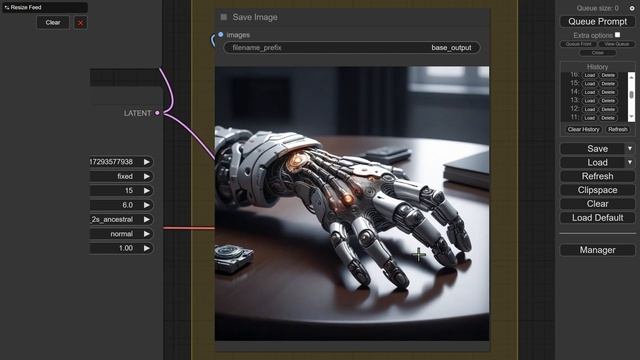Click the Load workflow button

tap(592, 162)
